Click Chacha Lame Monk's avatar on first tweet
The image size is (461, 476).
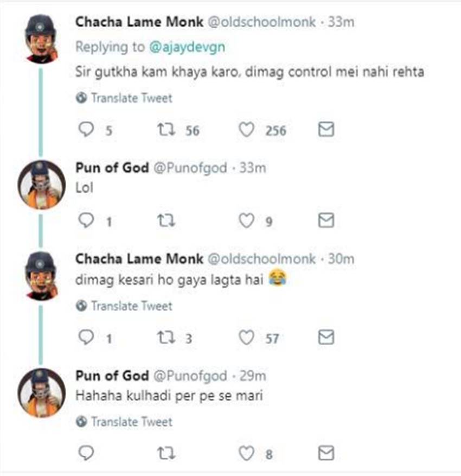[42, 37]
